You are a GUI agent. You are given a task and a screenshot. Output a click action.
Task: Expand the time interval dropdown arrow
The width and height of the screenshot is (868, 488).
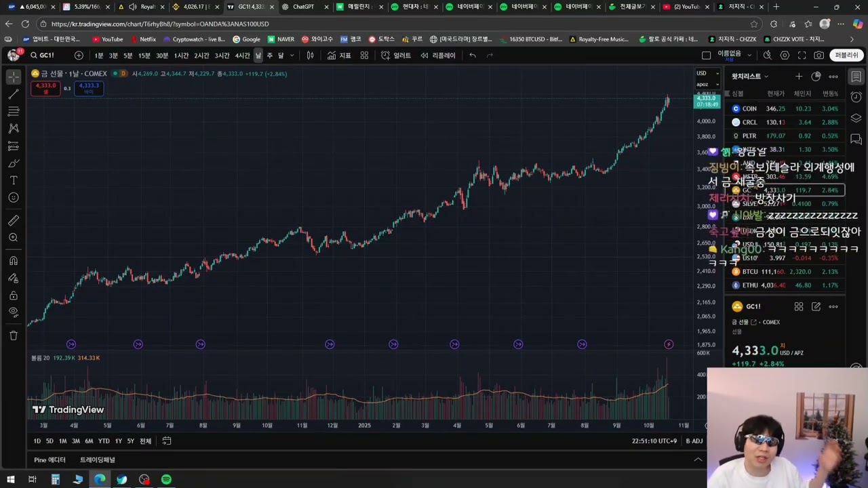pyautogui.click(x=292, y=56)
